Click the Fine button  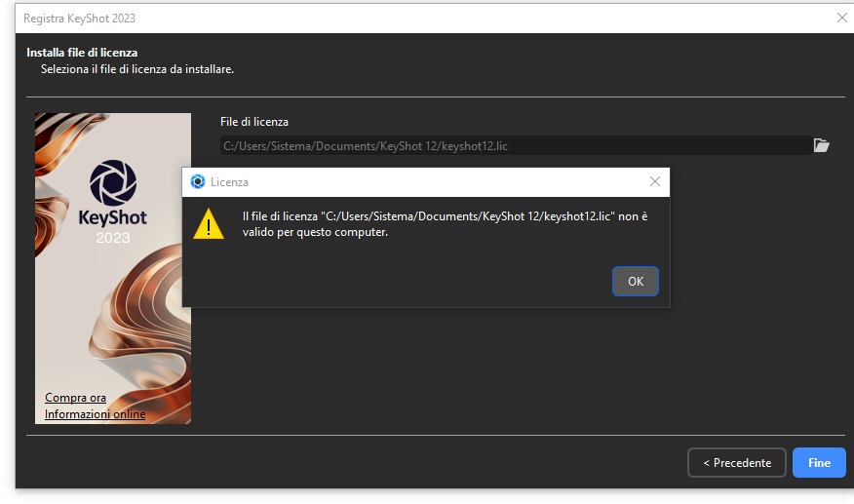pyautogui.click(x=819, y=463)
